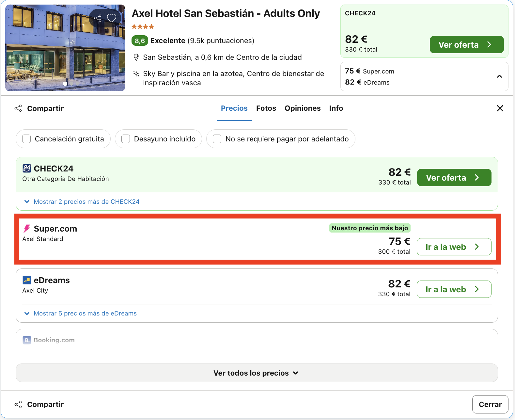Click the sparkle highlights icon
The image size is (515, 420).
(x=136, y=74)
